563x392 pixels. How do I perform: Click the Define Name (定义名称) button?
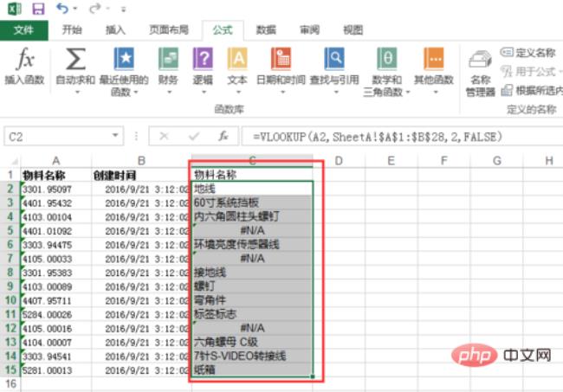pyautogui.click(x=527, y=53)
